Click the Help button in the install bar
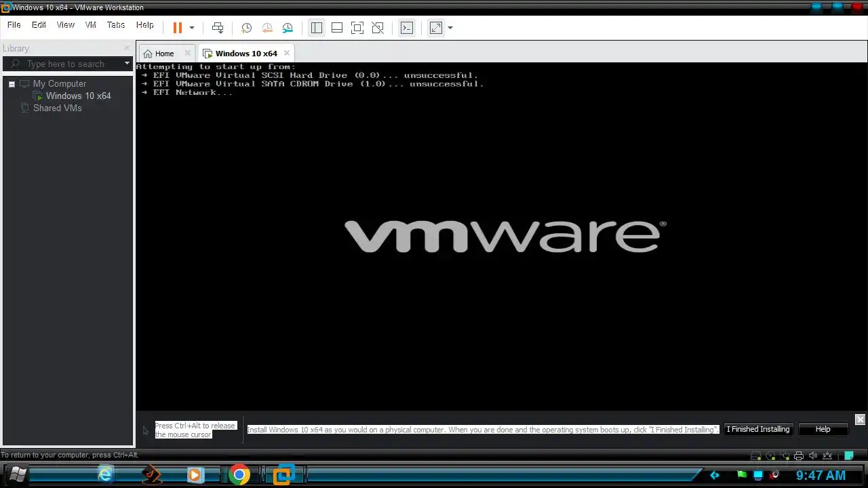The width and height of the screenshot is (868, 488). pyautogui.click(x=823, y=429)
